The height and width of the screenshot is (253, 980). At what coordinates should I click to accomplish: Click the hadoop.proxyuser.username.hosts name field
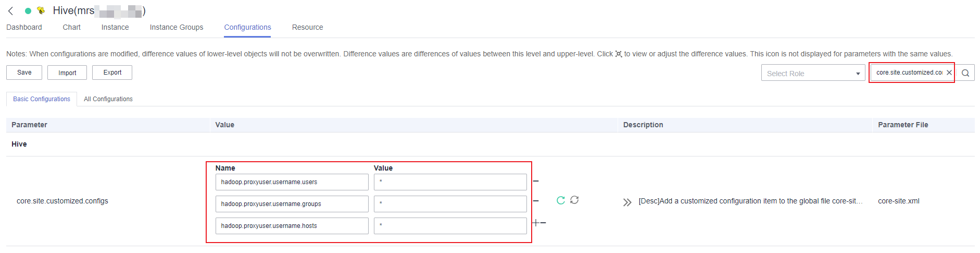point(292,226)
